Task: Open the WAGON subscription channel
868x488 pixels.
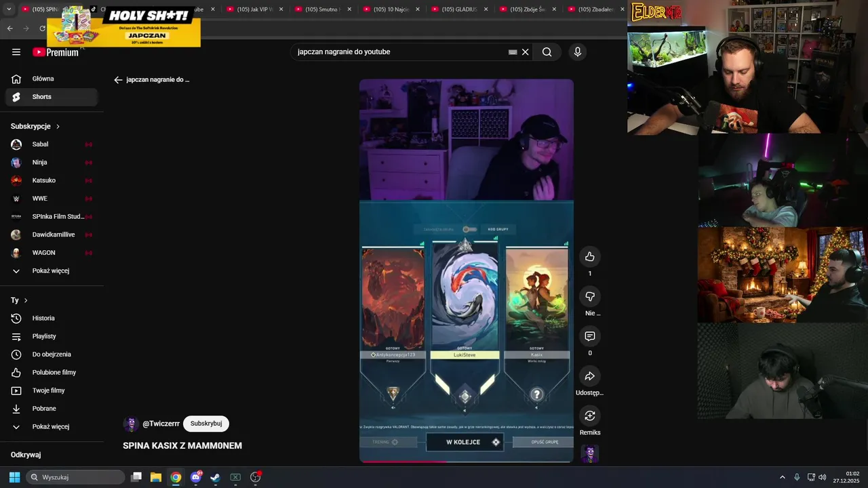Action: (x=52, y=253)
